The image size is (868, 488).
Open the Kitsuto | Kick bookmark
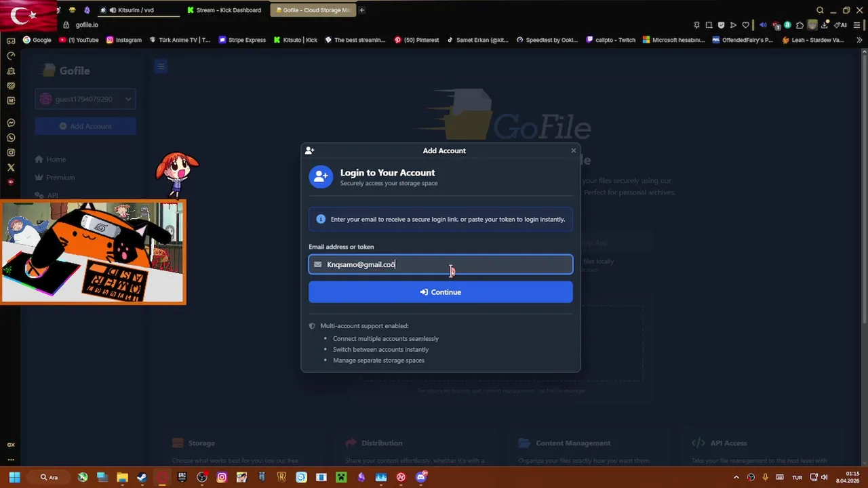coord(296,40)
